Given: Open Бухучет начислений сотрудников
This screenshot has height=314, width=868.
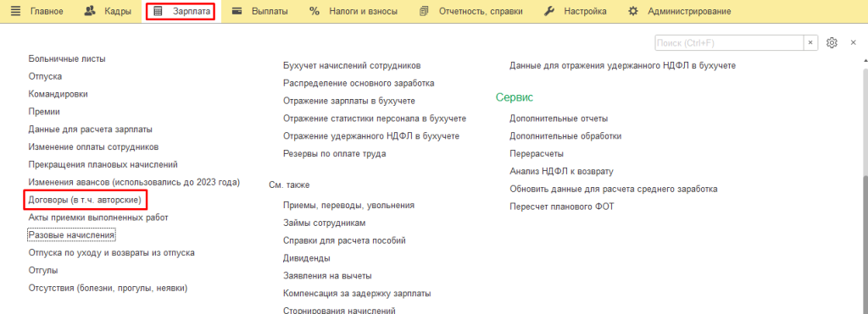Looking at the screenshot, I should (352, 66).
